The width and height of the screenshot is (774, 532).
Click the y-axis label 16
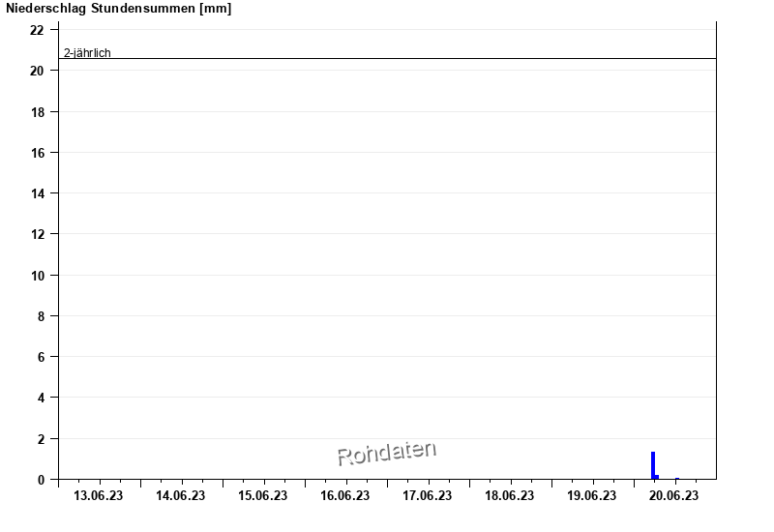[38, 153]
